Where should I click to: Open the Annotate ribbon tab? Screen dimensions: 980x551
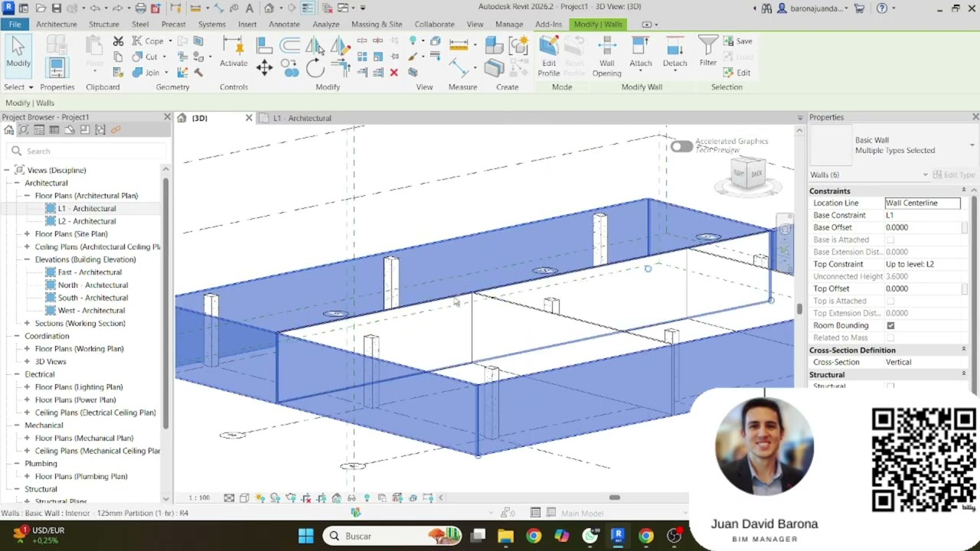pos(284,24)
